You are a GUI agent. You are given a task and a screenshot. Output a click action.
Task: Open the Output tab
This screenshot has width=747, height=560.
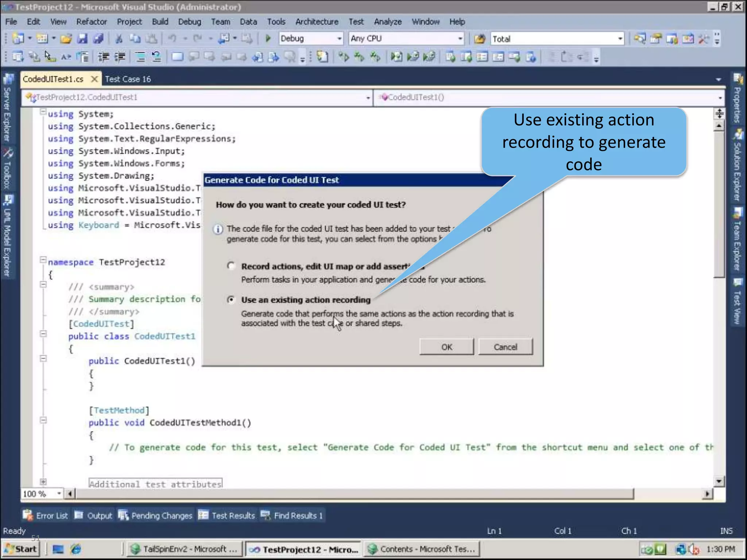tap(93, 516)
